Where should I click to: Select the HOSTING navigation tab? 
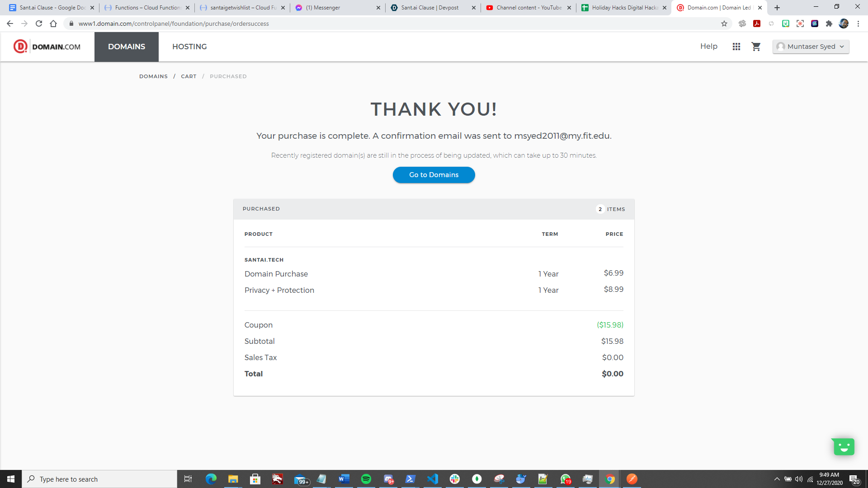[x=189, y=47]
